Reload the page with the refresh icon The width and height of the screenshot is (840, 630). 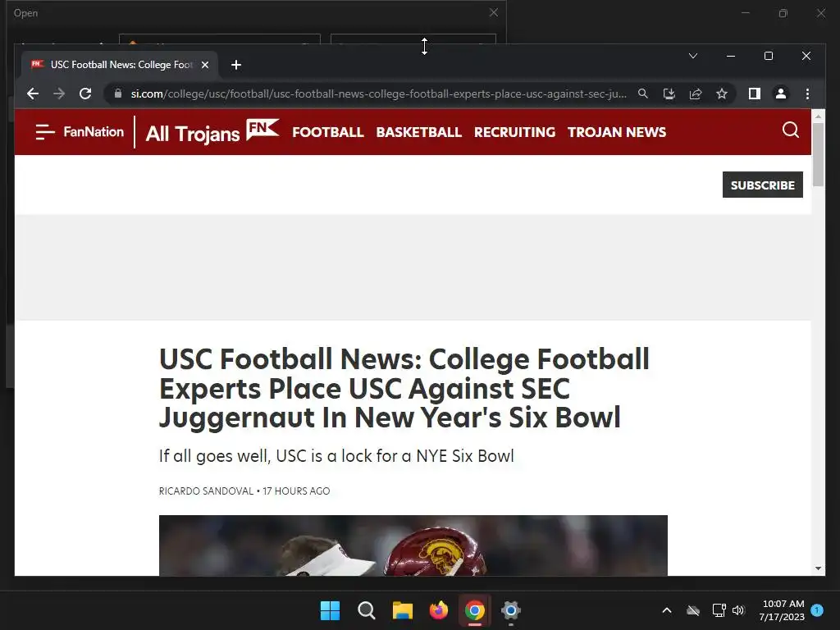click(x=85, y=94)
